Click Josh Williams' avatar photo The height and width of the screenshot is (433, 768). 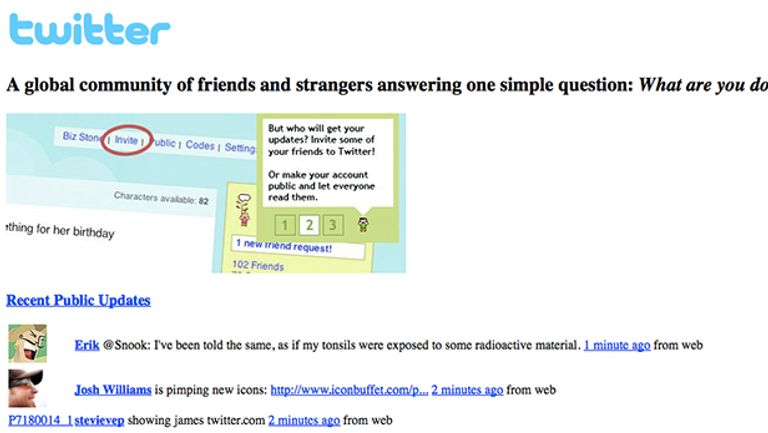27,388
